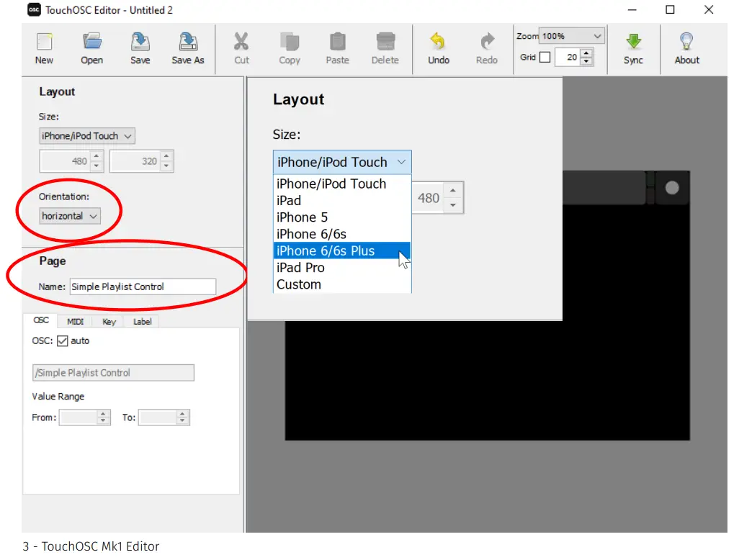Click the Paste clipboard icon
The height and width of the screenshot is (560, 739).
coord(338,42)
